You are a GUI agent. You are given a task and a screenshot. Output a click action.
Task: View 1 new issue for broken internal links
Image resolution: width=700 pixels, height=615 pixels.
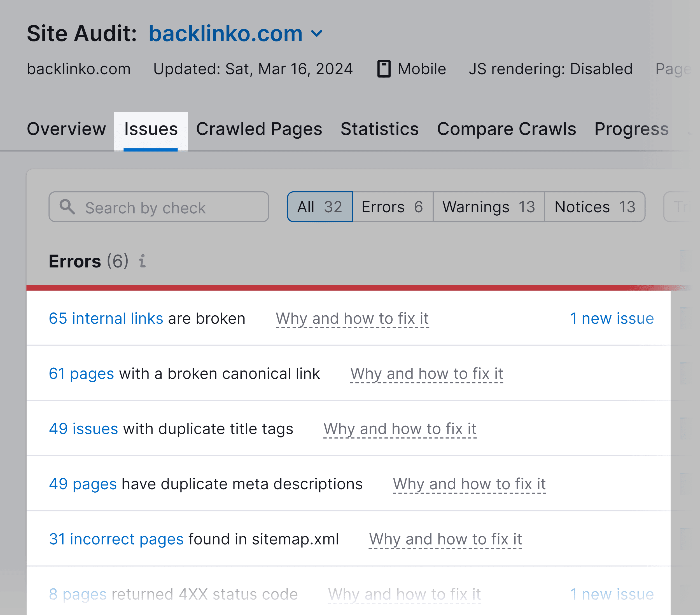612,318
